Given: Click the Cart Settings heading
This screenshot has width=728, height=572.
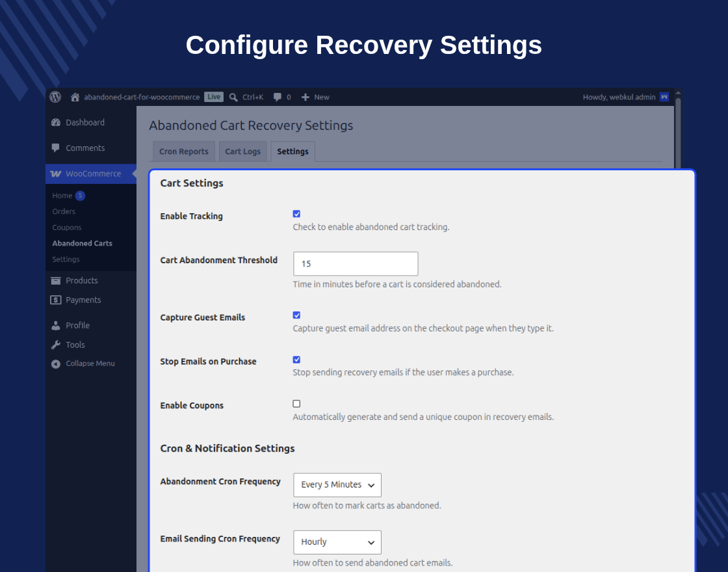Looking at the screenshot, I should click(192, 183).
